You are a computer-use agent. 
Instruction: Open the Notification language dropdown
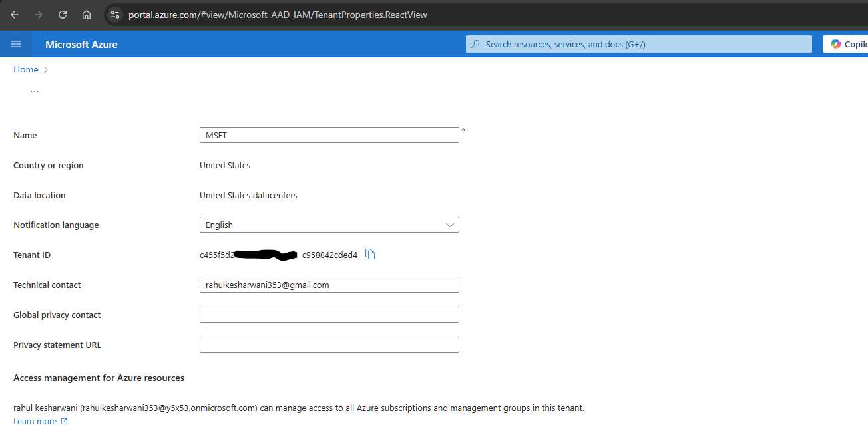450,225
